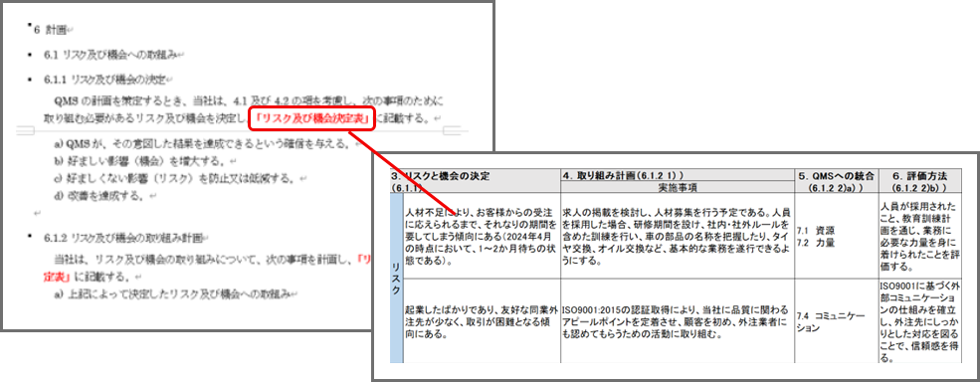The height and width of the screenshot is (382, 980).
Task: Select the heading "6.1.2 リスク及び機会の取組み計画"
Action: 123,238
